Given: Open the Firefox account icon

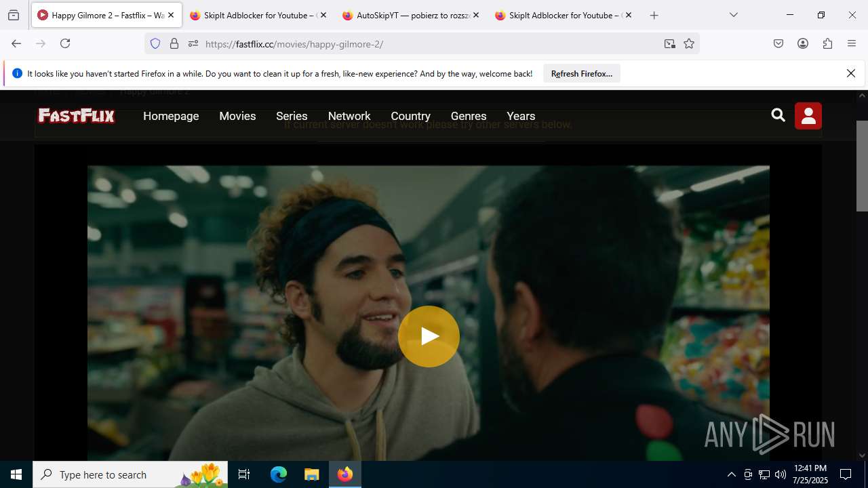Looking at the screenshot, I should coord(803,43).
